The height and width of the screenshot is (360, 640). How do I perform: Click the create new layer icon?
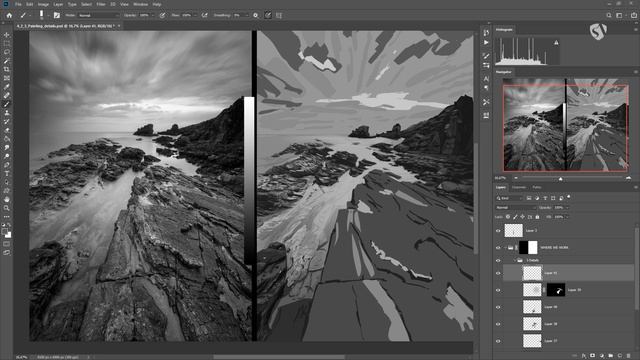pos(620,356)
